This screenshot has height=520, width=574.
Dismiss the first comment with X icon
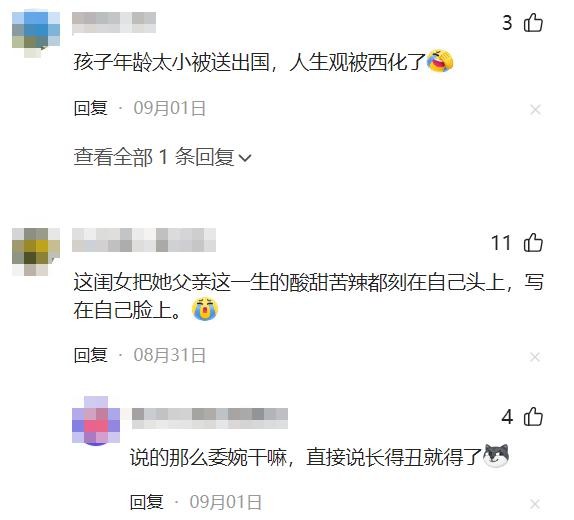coord(535,109)
